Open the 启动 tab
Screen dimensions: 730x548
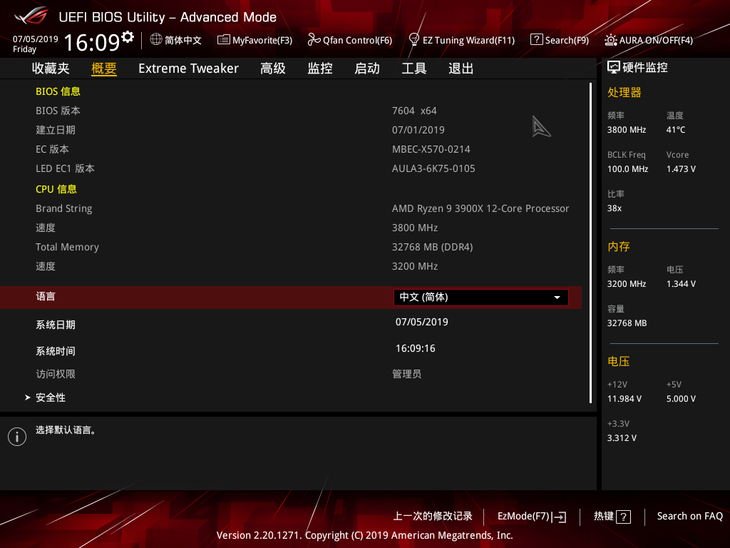pyautogui.click(x=367, y=68)
